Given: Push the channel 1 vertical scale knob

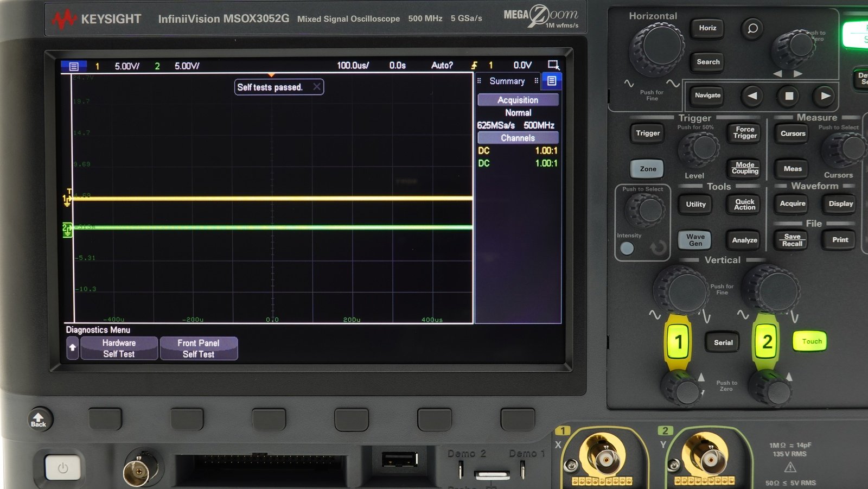Looking at the screenshot, I should pyautogui.click(x=682, y=291).
